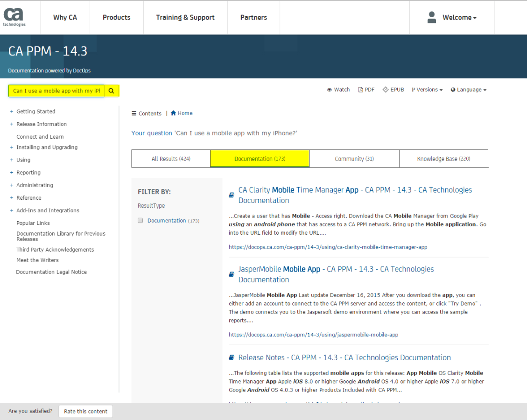Viewport: 527px width, 420px height.
Task: Click the PDF export link
Action: tap(369, 90)
